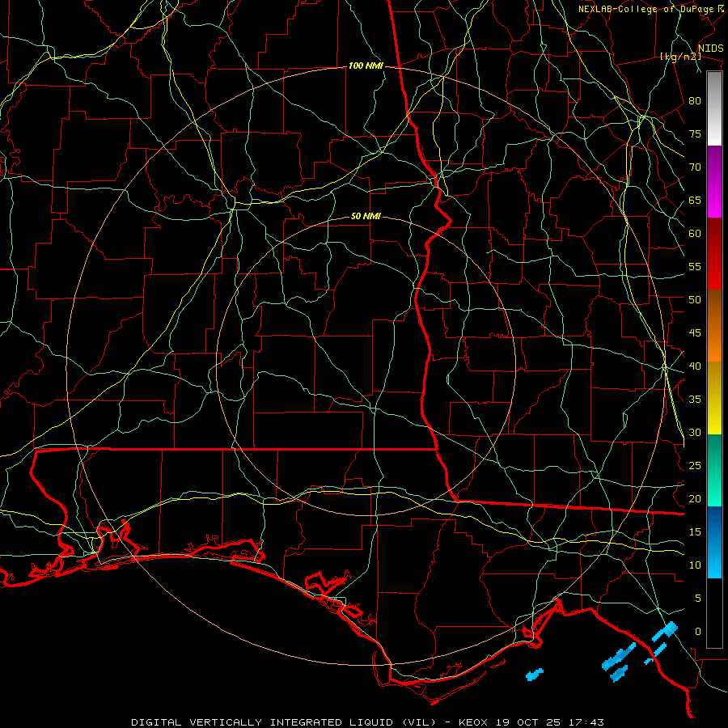The width and height of the screenshot is (728, 728).
Task: Pick the black bottom segment of color bar
Action: tap(714, 613)
